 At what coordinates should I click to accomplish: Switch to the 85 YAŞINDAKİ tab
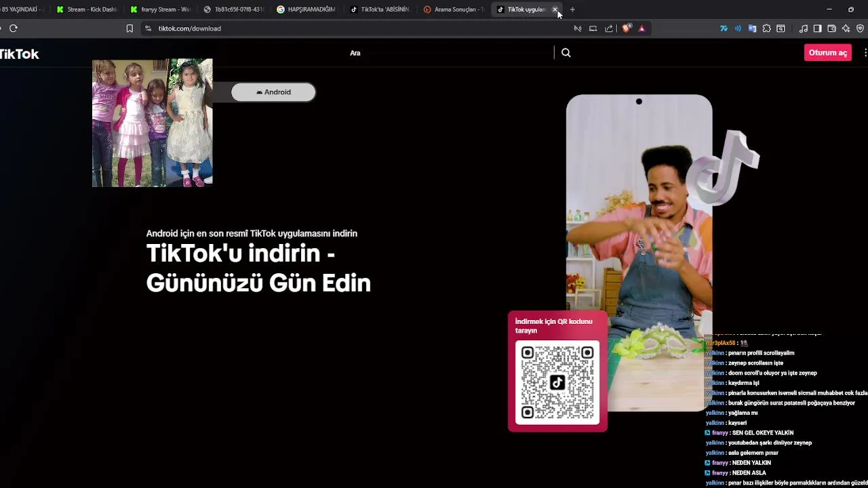(23, 9)
